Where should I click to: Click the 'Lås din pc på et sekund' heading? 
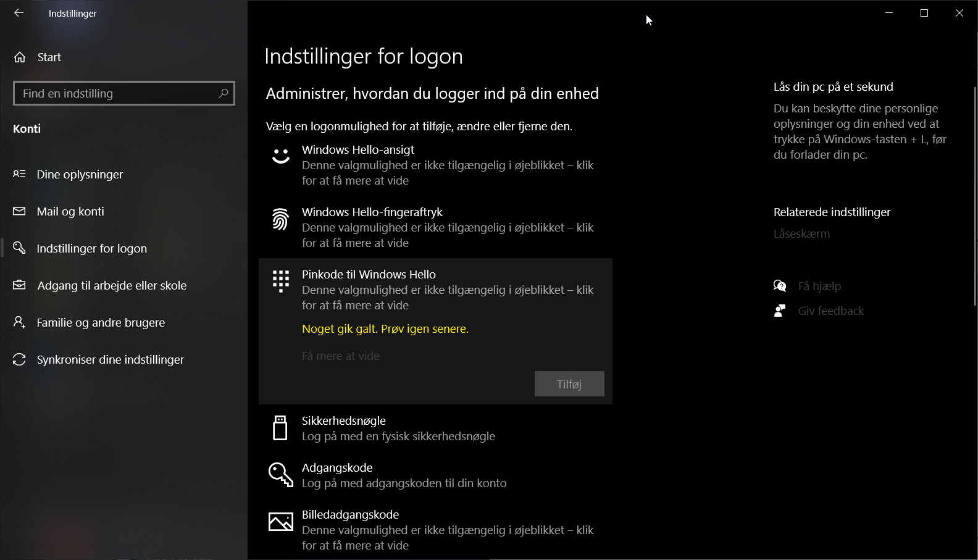(x=834, y=86)
